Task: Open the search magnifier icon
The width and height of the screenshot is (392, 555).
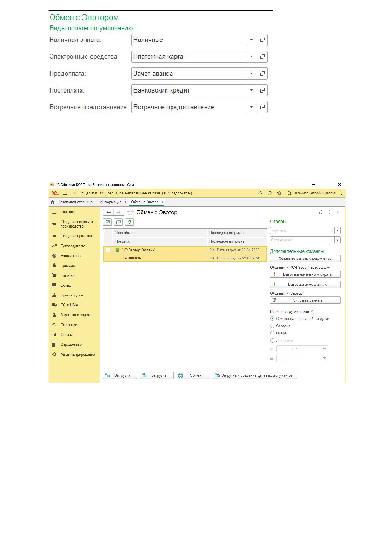Action: click(x=289, y=193)
